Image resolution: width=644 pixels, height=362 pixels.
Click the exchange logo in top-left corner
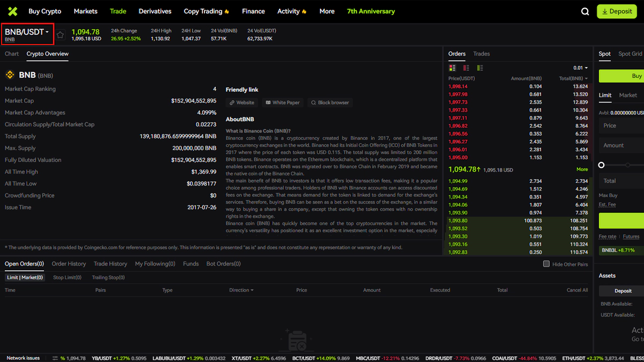click(12, 11)
